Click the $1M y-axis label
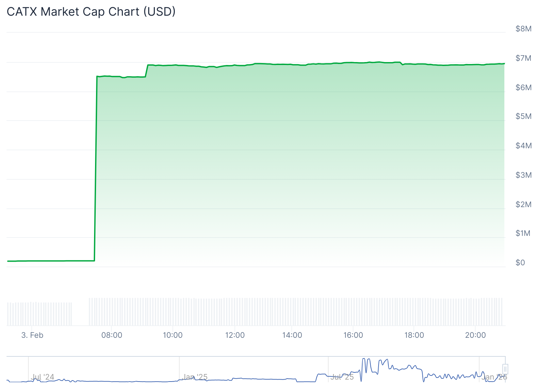The width and height of the screenshot is (537, 392). 523,233
